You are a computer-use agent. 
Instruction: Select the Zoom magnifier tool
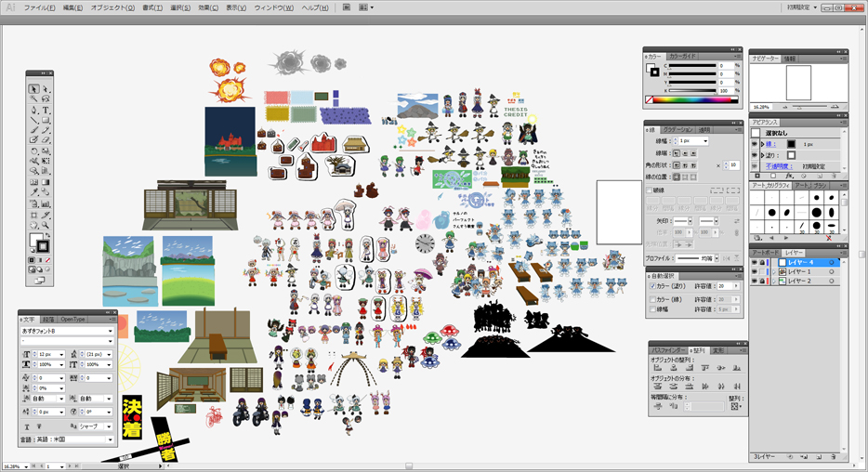pyautogui.click(x=46, y=225)
